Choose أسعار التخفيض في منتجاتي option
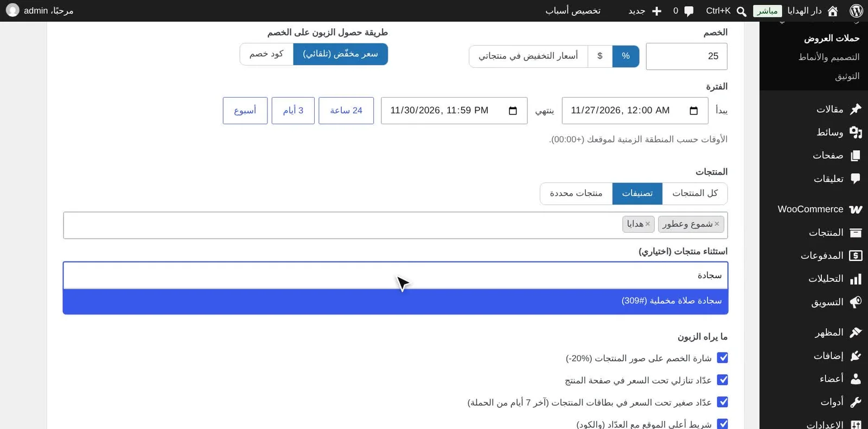The image size is (868, 429). point(528,56)
